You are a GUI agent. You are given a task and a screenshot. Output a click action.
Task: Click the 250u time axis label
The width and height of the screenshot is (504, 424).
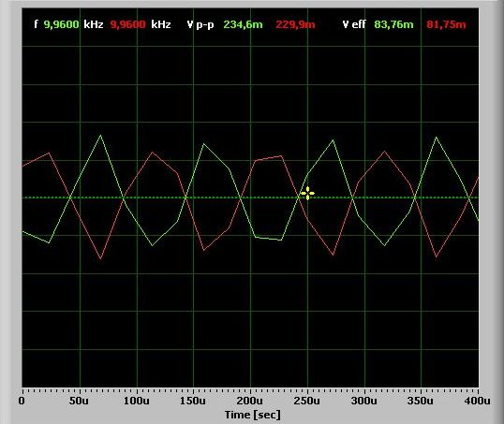point(307,401)
